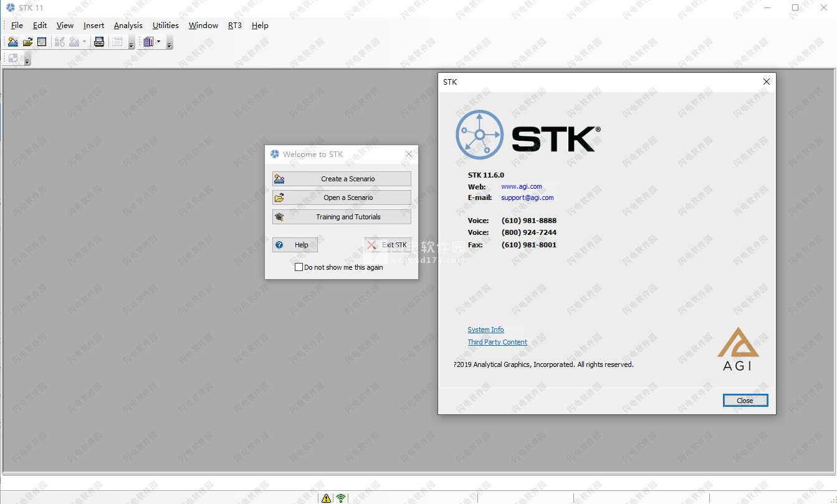Screen dimensions: 837x504
Task: Click the graduation cap Training icon
Action: pyautogui.click(x=279, y=217)
